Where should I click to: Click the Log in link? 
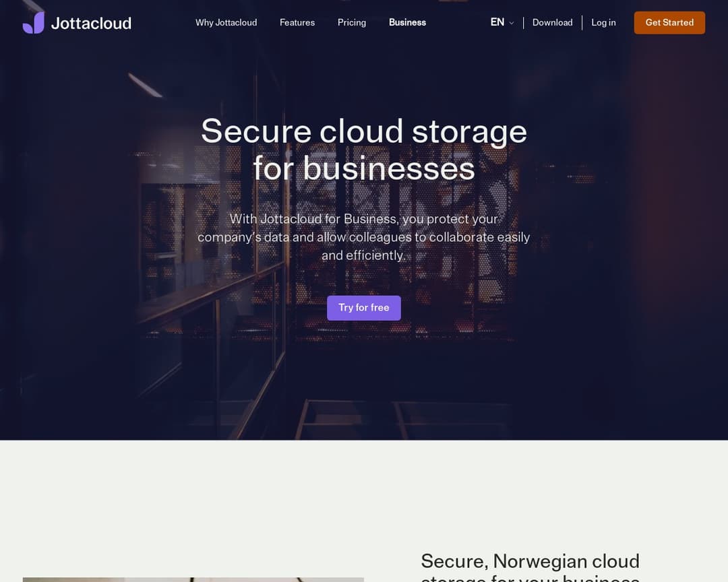[x=603, y=22]
